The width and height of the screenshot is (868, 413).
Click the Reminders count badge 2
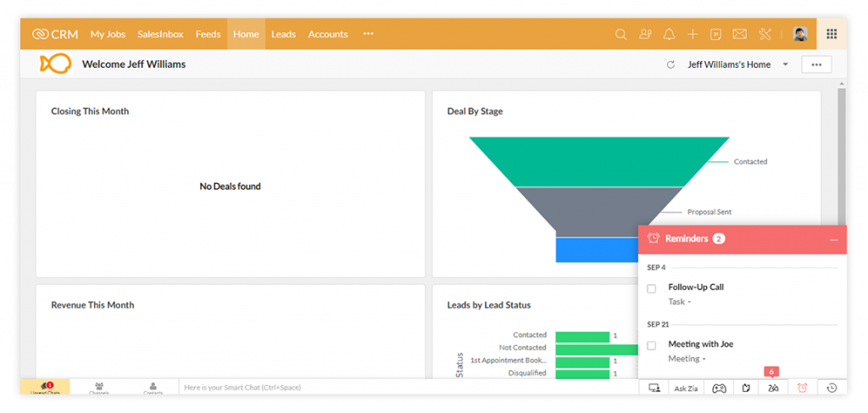[719, 238]
